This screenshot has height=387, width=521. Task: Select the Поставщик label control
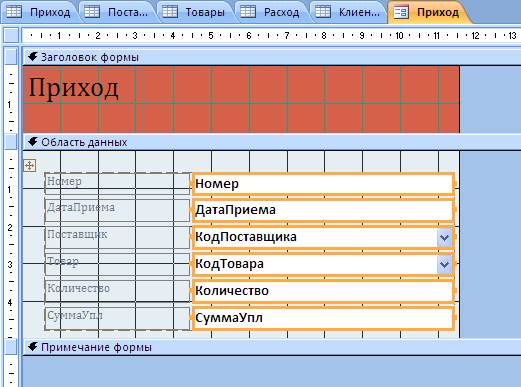coord(117,237)
